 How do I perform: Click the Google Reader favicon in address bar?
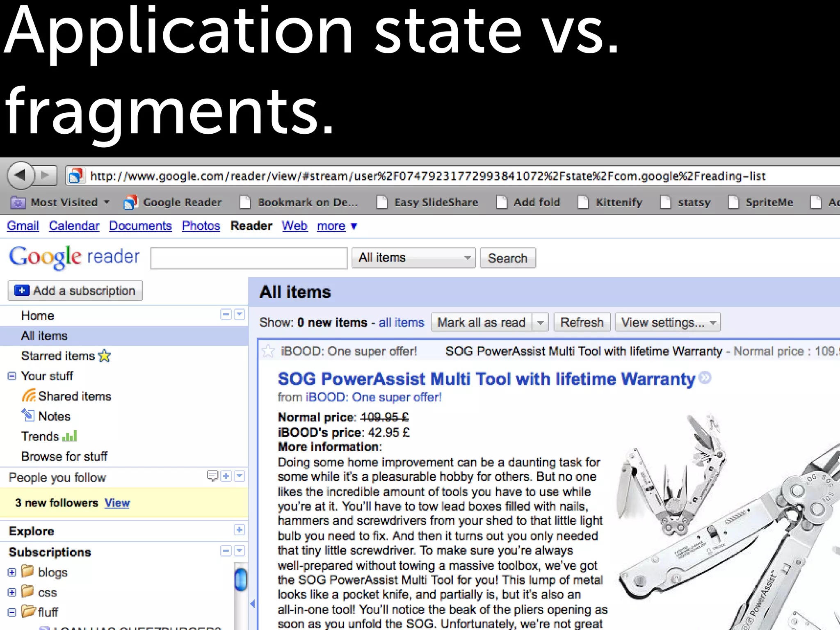[76, 176]
